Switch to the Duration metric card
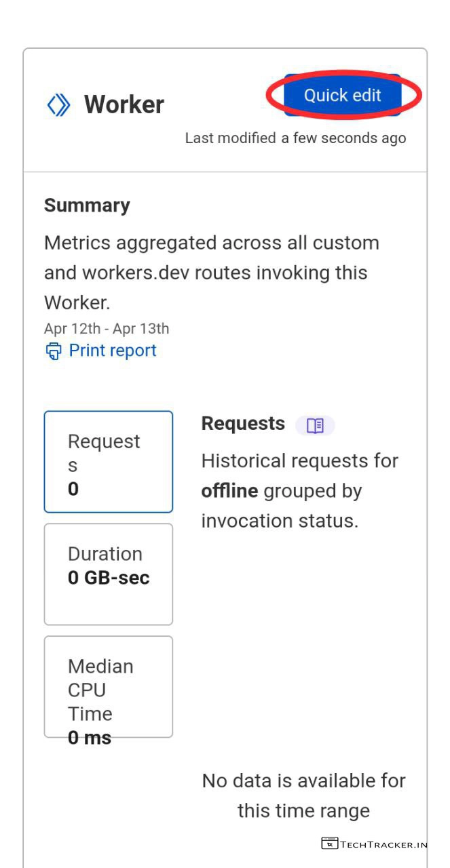 [108, 574]
